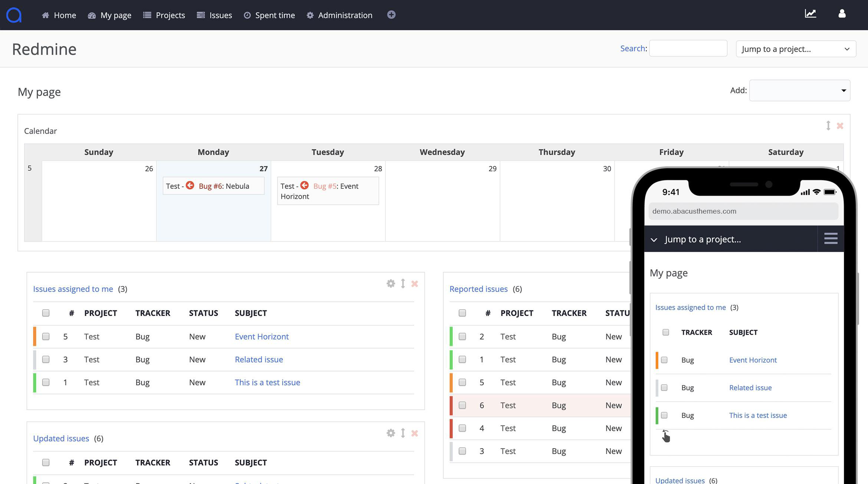The width and height of the screenshot is (868, 484).
Task: Expand the Add block dropdown
Action: point(799,90)
